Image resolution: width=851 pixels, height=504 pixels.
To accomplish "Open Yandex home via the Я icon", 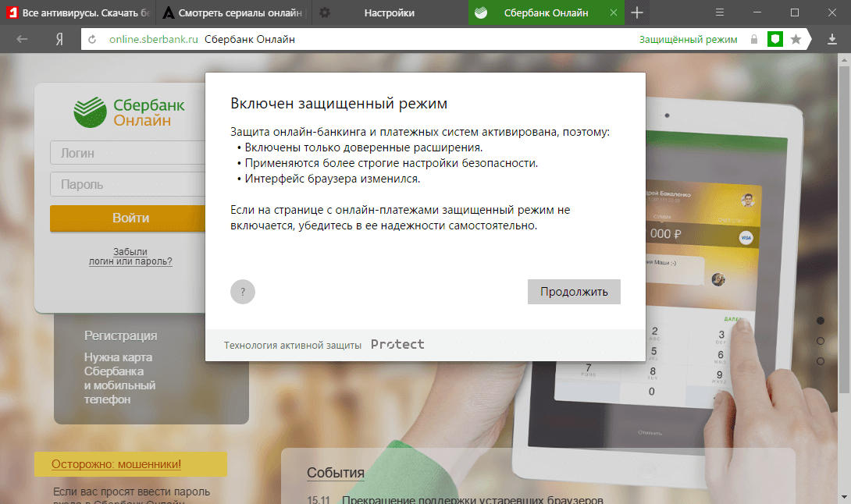I will (x=59, y=39).
